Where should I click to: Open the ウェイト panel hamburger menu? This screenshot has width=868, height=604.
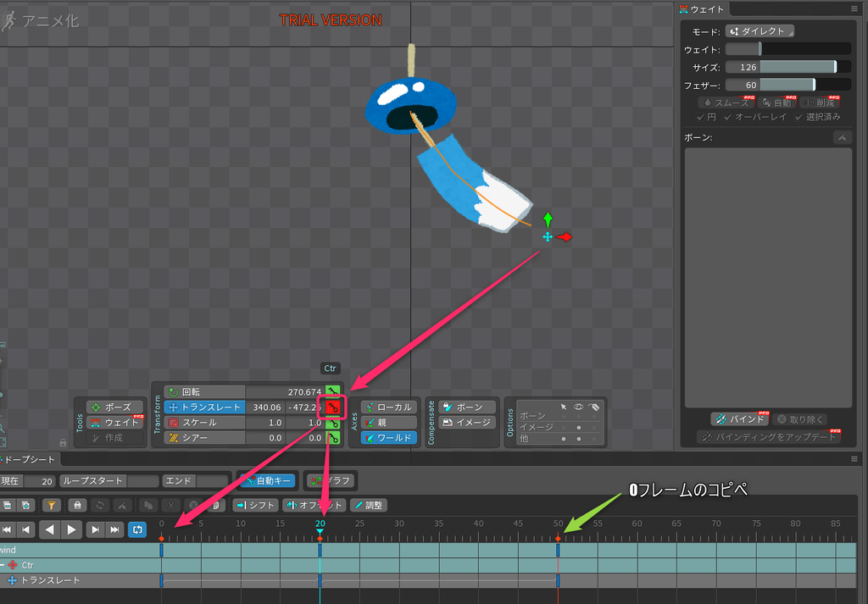click(x=854, y=8)
